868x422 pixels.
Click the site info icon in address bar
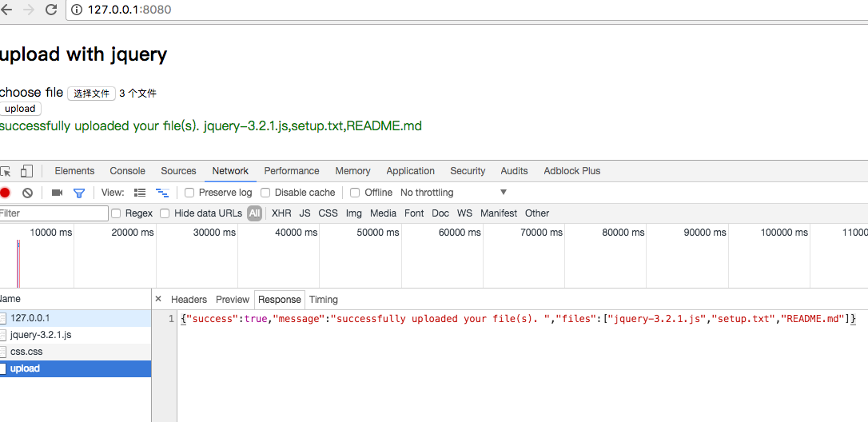tap(77, 10)
